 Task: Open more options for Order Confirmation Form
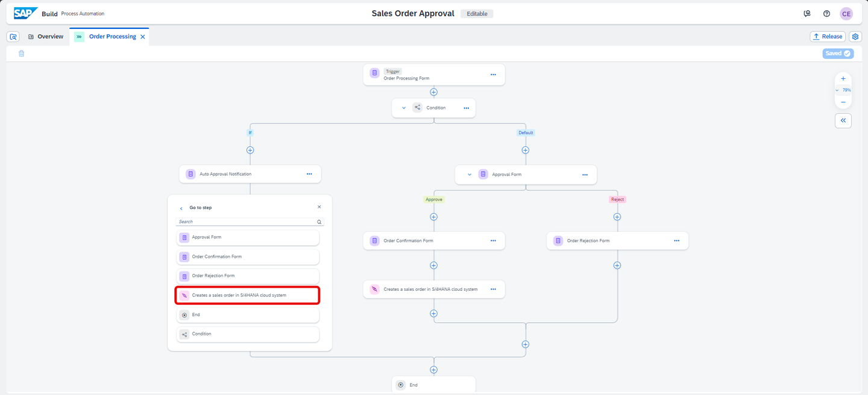pos(493,240)
